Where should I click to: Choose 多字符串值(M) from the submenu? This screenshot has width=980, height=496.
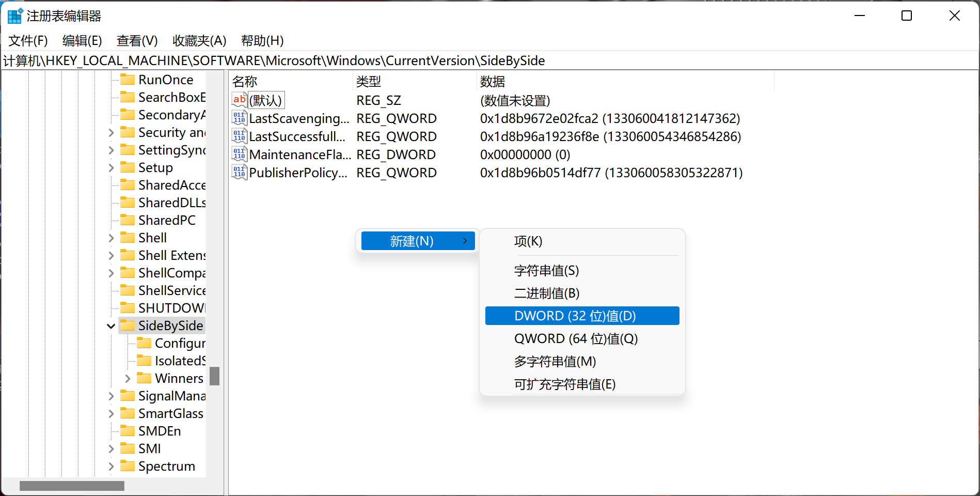(582, 361)
